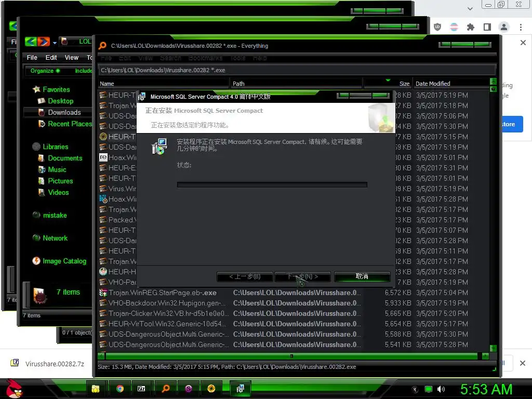Click the 5:53 AM clock
Screen dimensions: 532x399
click(486, 389)
